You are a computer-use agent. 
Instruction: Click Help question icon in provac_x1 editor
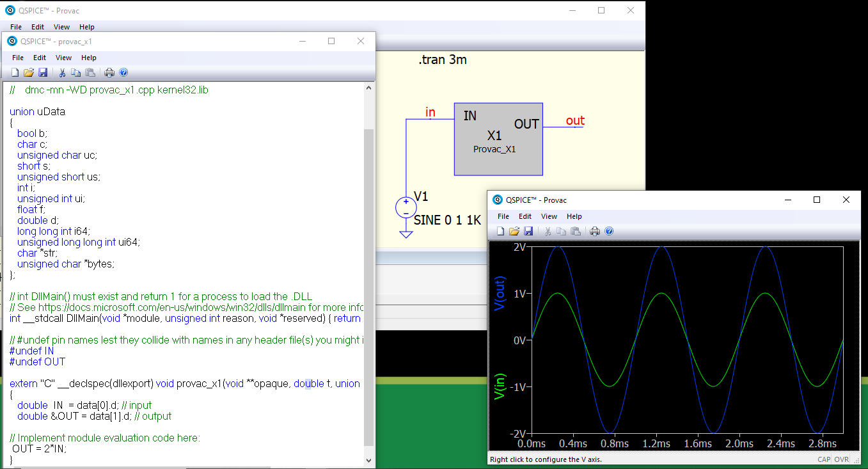tap(123, 72)
